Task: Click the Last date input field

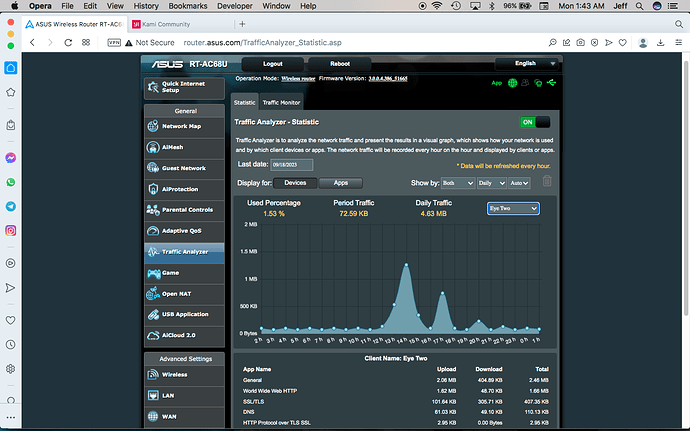Action: (291, 165)
